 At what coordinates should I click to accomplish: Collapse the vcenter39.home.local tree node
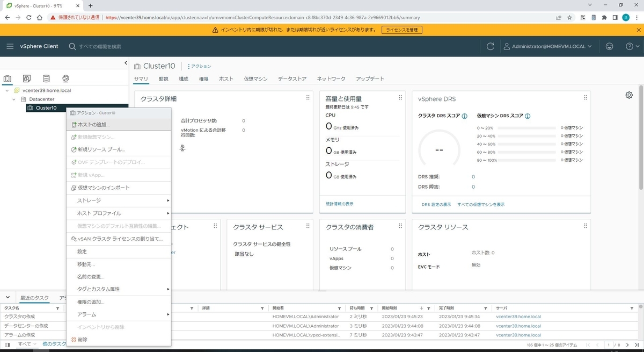(7, 90)
